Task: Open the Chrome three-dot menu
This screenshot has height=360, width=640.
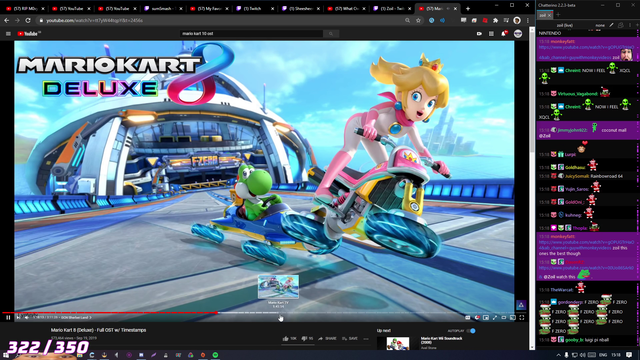Action: point(527,20)
